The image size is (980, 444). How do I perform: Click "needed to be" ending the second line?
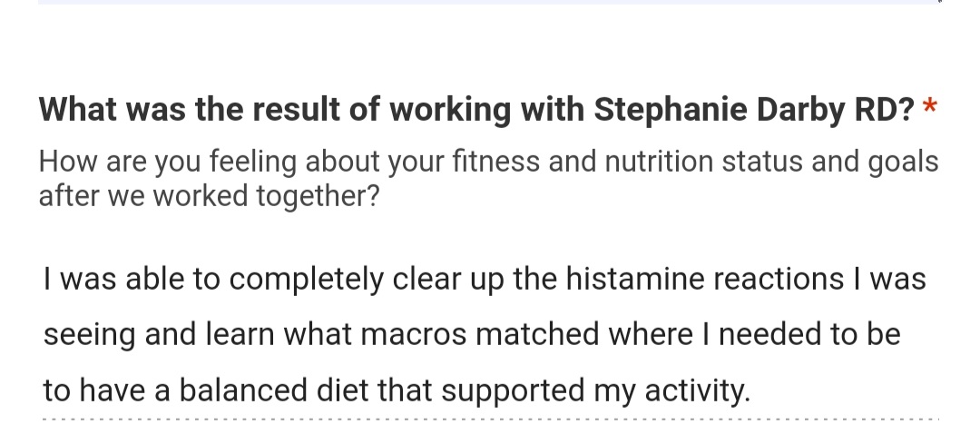click(x=809, y=334)
